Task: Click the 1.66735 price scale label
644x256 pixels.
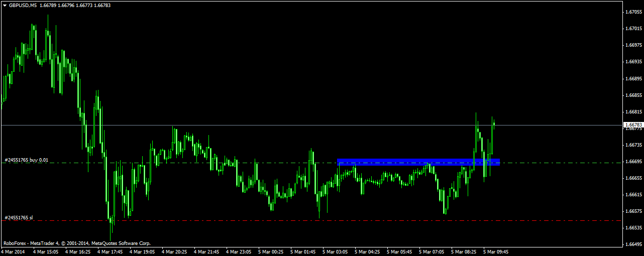Action: pos(633,145)
